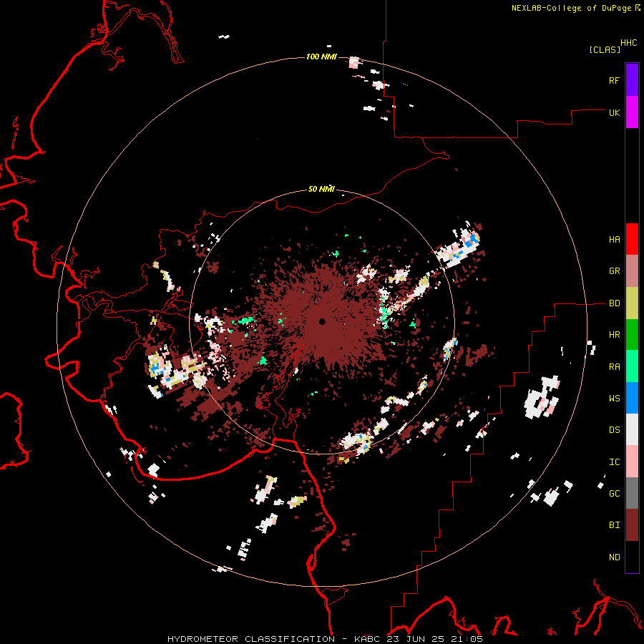
Task: Click the DS legend label
Action: (x=614, y=430)
